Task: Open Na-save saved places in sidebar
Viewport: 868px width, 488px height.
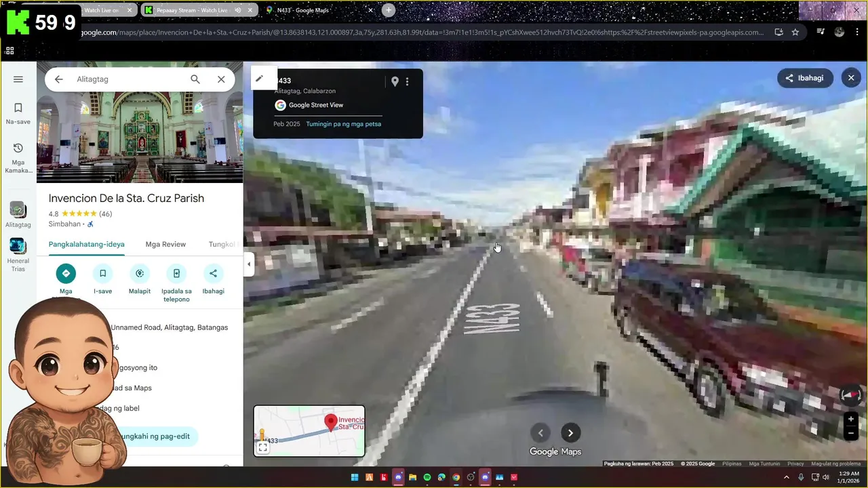Action: coord(18,113)
